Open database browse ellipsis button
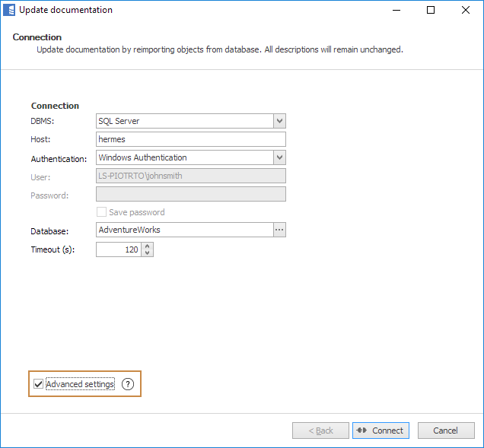This screenshot has height=448, width=484. [279, 230]
